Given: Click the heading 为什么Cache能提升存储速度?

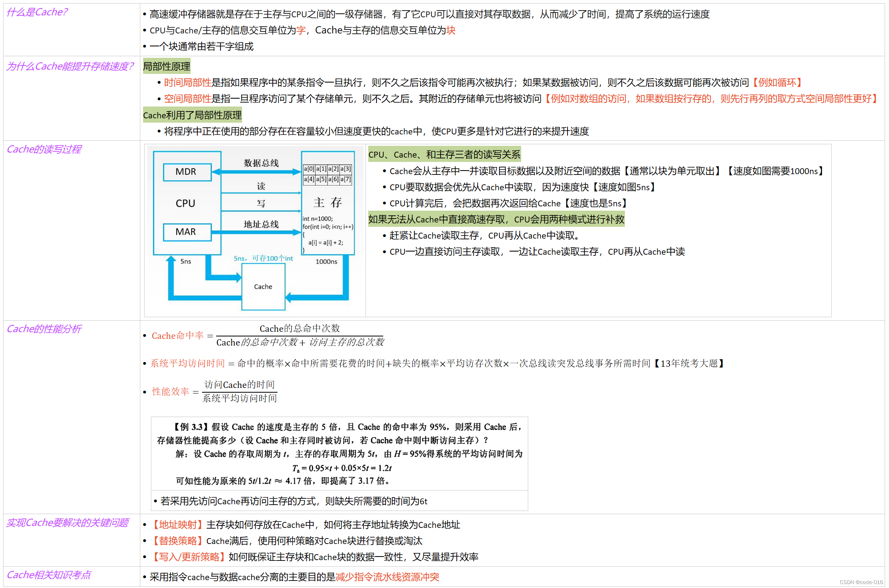Looking at the screenshot, I should [70, 66].
